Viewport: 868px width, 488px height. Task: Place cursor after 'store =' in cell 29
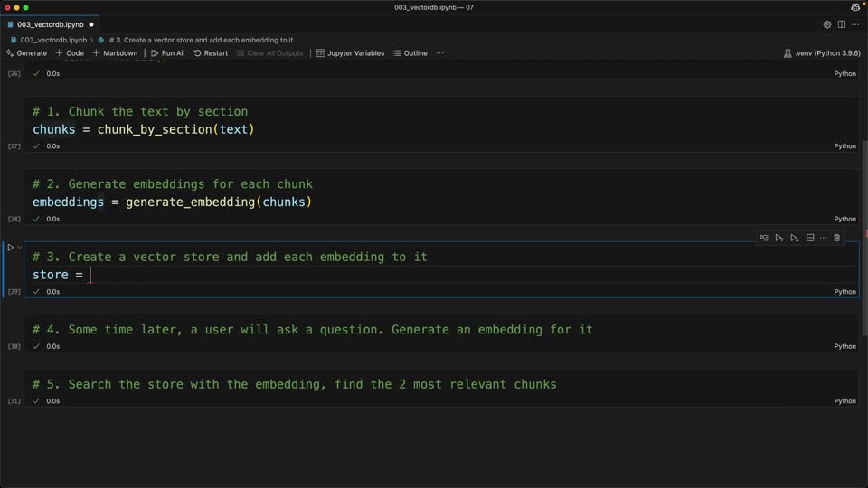[x=90, y=275]
